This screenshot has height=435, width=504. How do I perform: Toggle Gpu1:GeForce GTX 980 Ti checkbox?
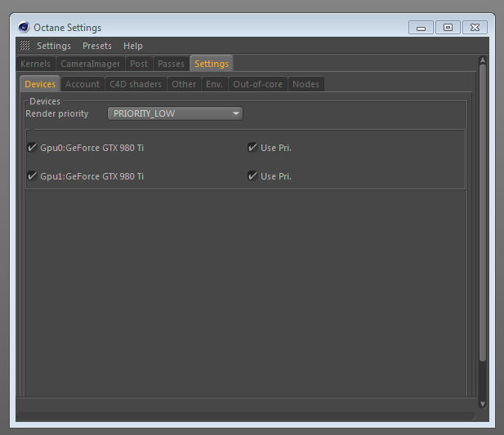[32, 176]
